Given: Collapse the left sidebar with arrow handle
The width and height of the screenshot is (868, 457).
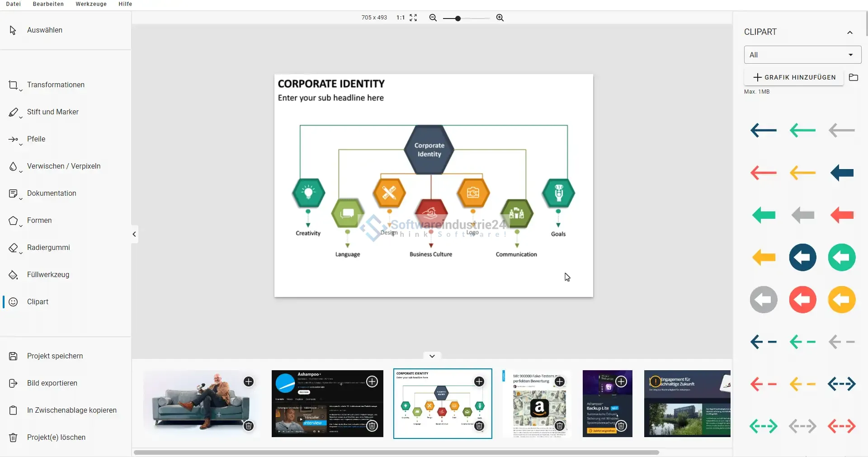Looking at the screenshot, I should (134, 234).
